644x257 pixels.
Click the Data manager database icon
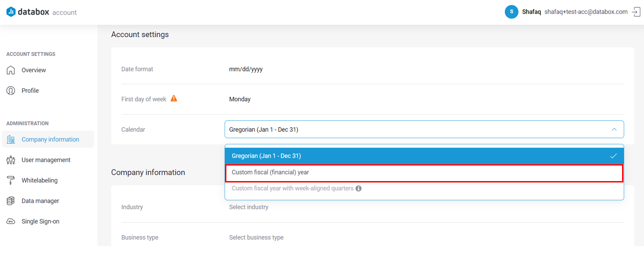tap(11, 201)
